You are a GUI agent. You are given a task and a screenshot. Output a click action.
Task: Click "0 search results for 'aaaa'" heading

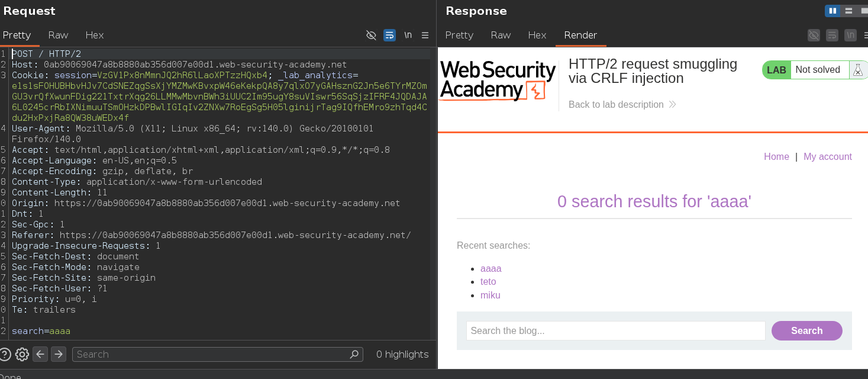[654, 201]
